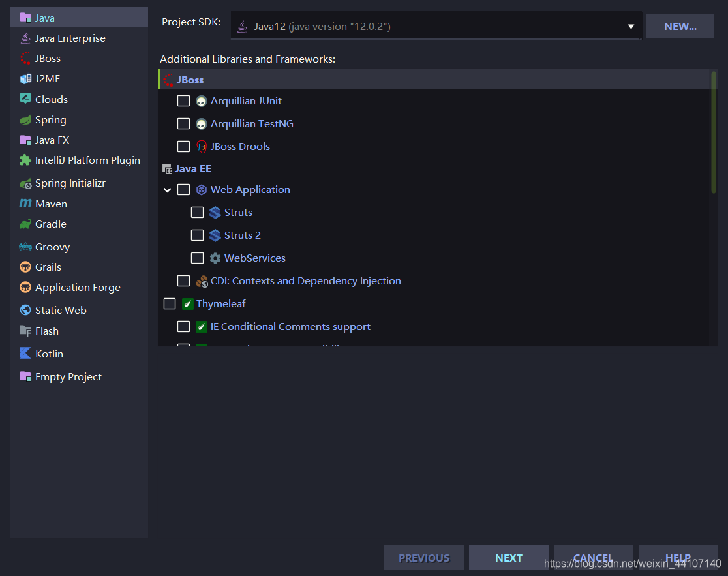This screenshot has width=728, height=576.
Task: Click the Maven m icon
Action: pos(25,204)
